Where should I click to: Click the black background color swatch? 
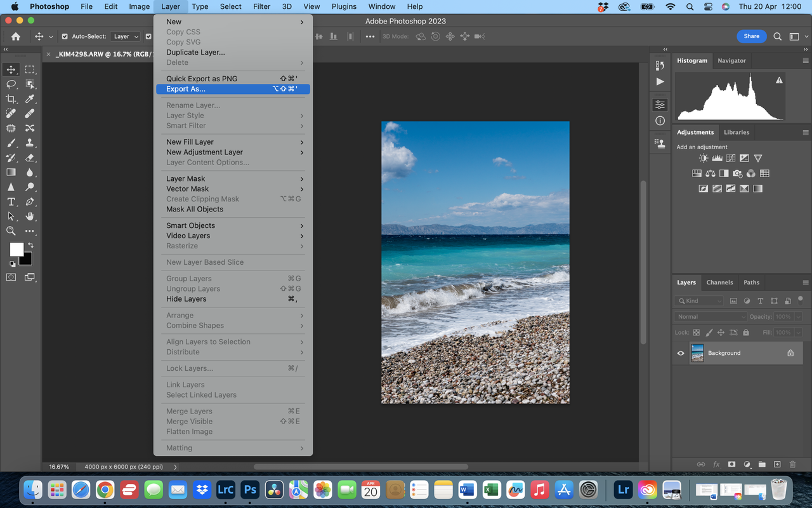(27, 260)
